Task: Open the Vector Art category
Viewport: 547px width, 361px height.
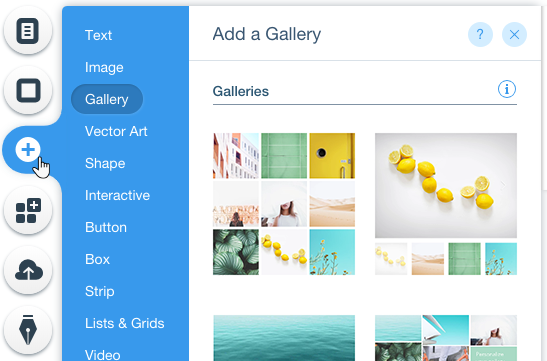Action: (116, 131)
